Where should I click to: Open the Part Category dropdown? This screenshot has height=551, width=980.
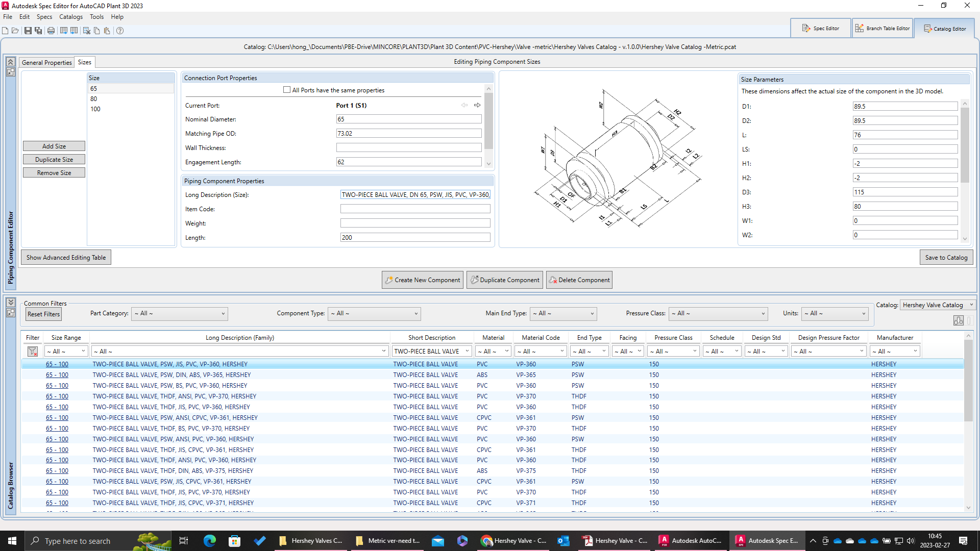click(x=179, y=313)
